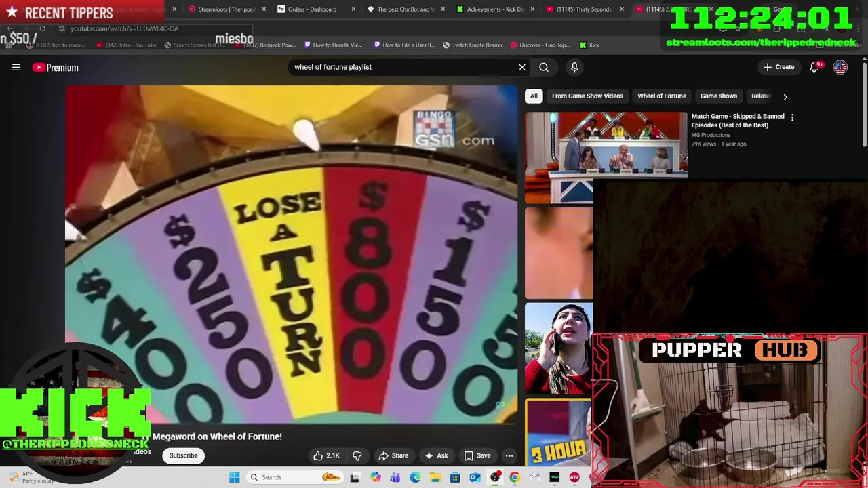868x488 pixels.
Task: Subscribe to the channel
Action: coord(183,455)
